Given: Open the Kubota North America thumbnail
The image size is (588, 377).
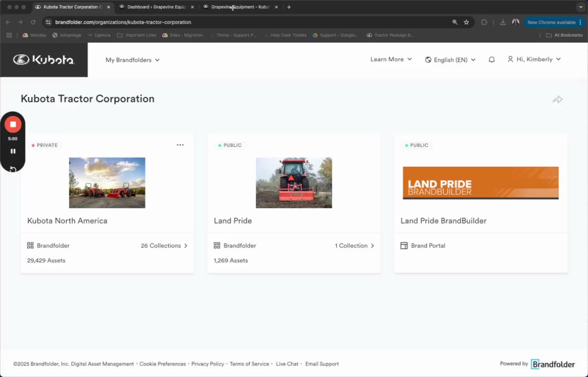Looking at the screenshot, I should click(107, 183).
